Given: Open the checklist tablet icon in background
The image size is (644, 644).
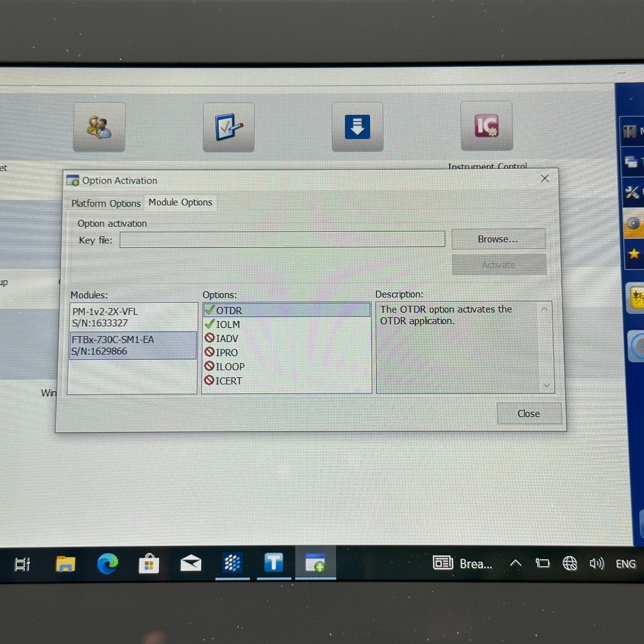Looking at the screenshot, I should (229, 127).
